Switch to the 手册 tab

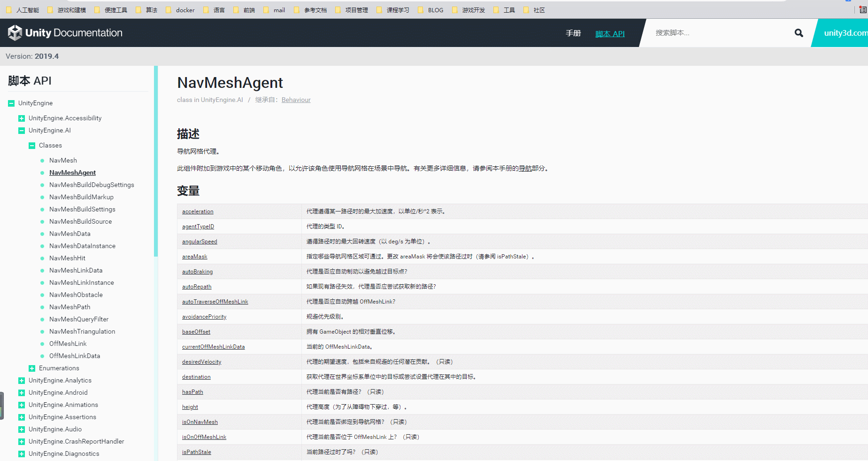(x=573, y=33)
